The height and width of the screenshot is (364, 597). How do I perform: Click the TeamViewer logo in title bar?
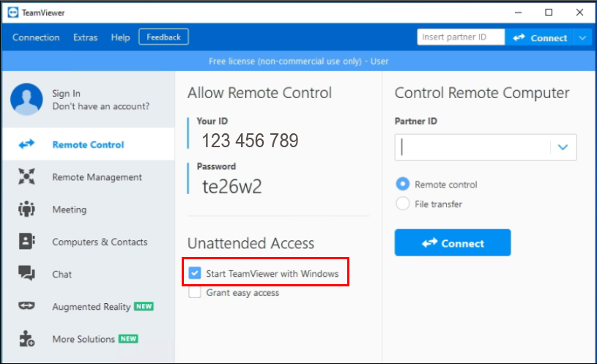pyautogui.click(x=13, y=12)
